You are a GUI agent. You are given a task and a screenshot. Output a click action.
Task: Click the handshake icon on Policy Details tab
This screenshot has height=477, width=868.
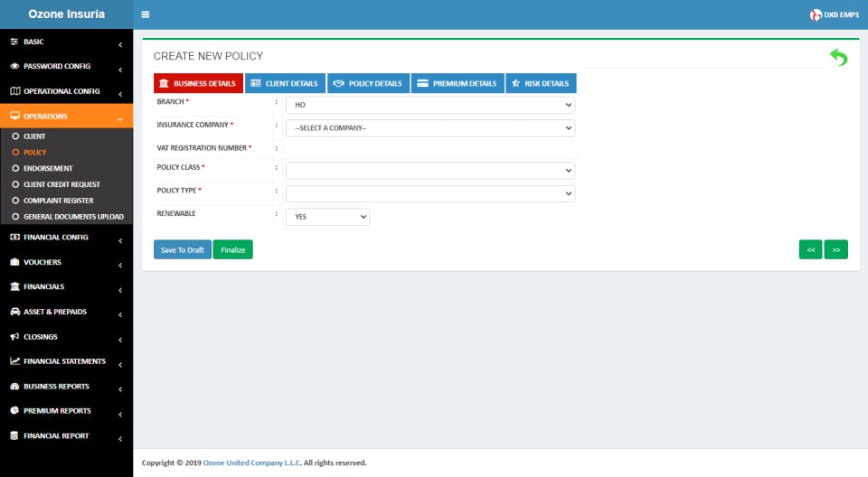339,83
